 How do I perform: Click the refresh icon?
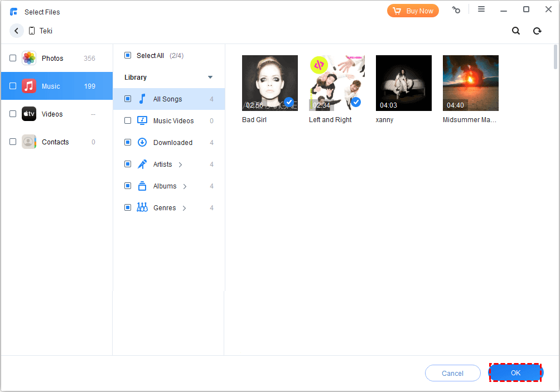pyautogui.click(x=537, y=31)
